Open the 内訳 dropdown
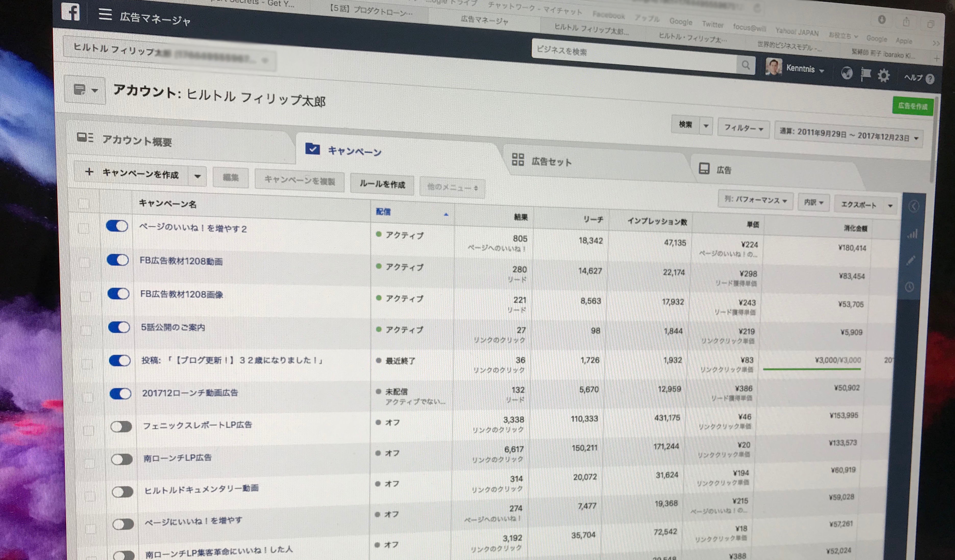This screenshot has height=560, width=955. click(x=814, y=203)
